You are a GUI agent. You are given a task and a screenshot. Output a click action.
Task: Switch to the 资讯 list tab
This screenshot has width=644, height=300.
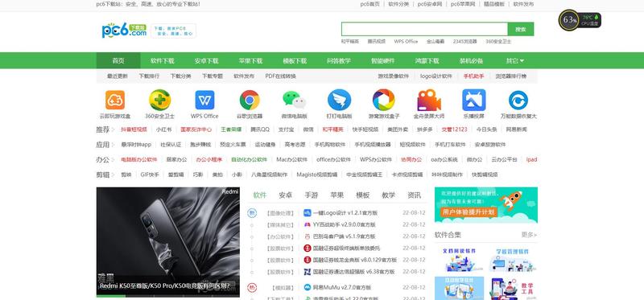pyautogui.click(x=414, y=195)
